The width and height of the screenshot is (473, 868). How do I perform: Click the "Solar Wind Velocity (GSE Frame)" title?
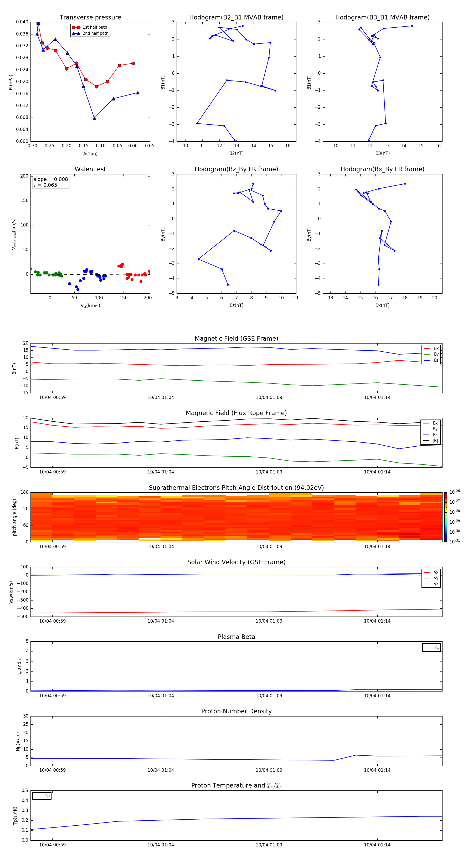236,562
